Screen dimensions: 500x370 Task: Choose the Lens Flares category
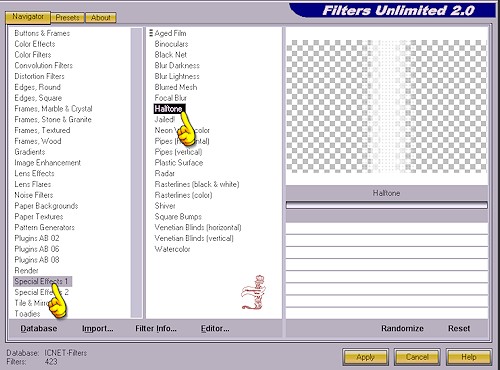click(33, 184)
